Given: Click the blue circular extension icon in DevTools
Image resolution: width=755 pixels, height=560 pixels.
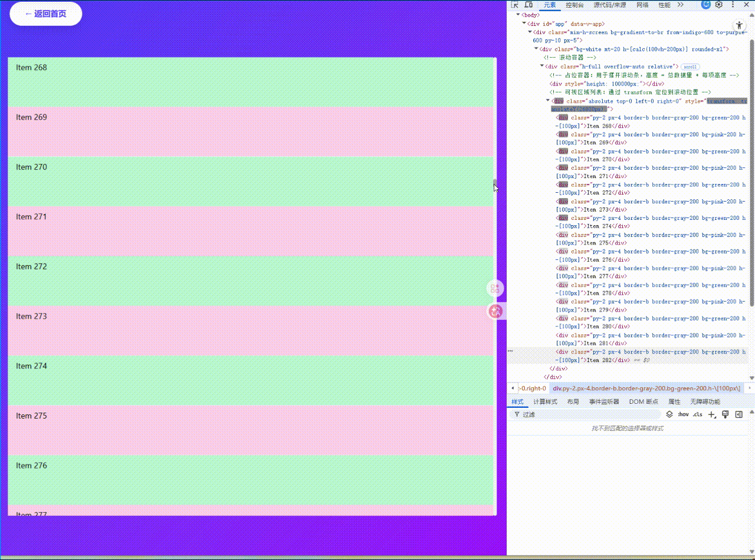Looking at the screenshot, I should pos(705,5).
